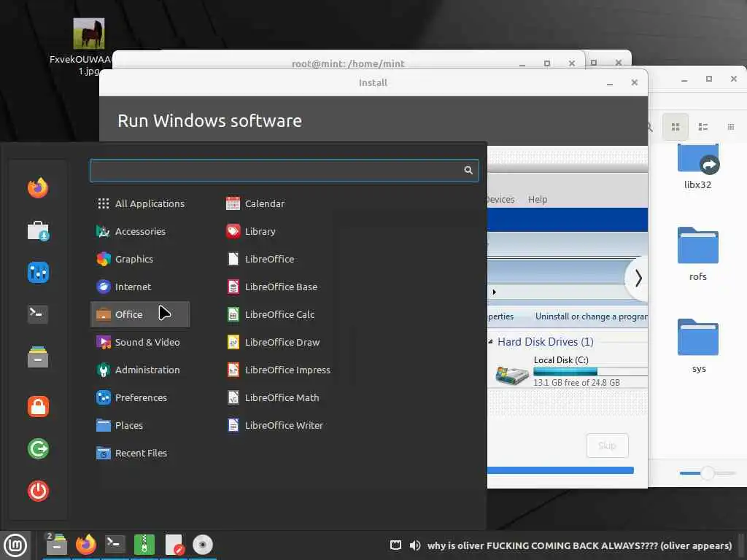This screenshot has height=560, width=747.
Task: Click root@mint terminal title bar
Action: coord(348,63)
